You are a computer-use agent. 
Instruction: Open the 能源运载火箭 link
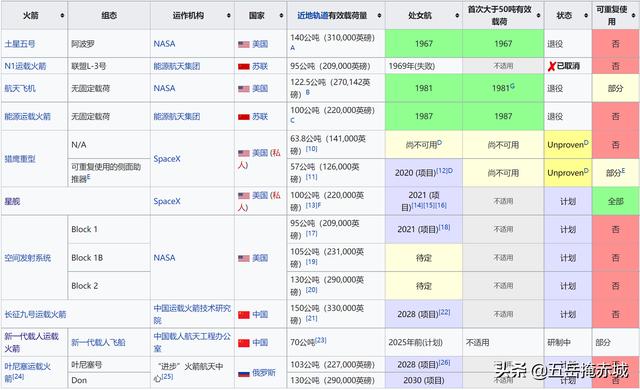(27, 116)
